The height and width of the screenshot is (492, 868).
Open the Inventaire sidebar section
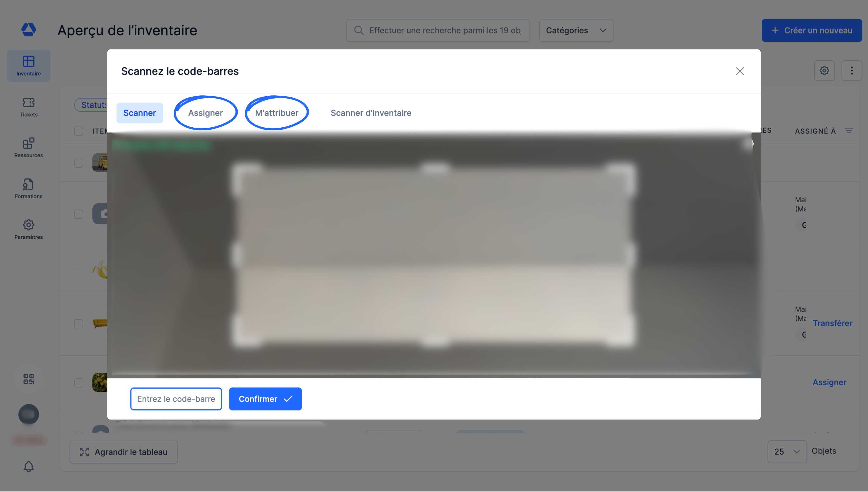28,66
